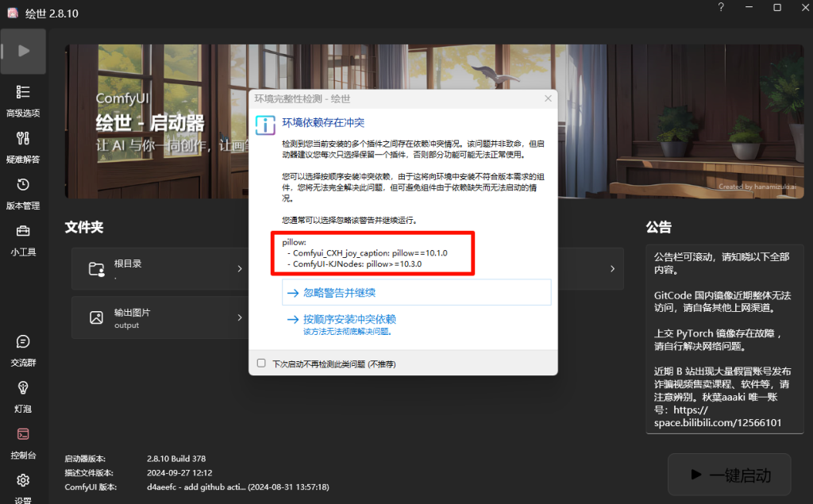
Task: Select the play arrow at sidebar top
Action: (x=23, y=51)
